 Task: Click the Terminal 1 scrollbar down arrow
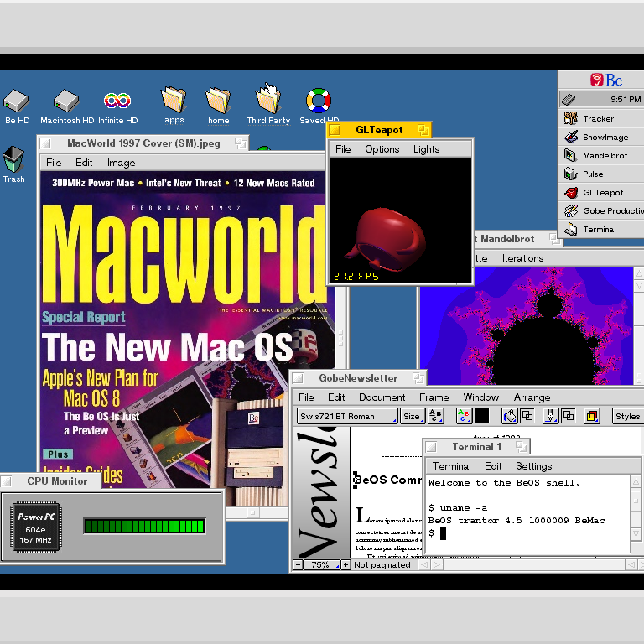click(636, 534)
